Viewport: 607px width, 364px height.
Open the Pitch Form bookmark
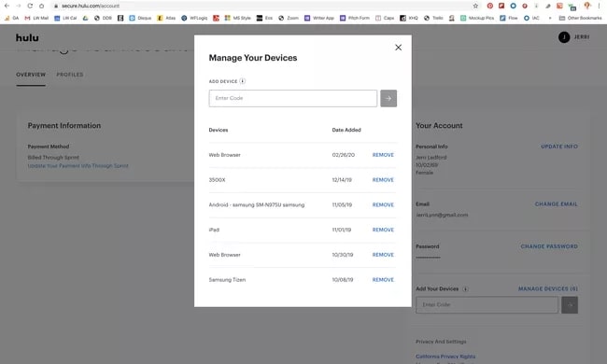coord(355,18)
